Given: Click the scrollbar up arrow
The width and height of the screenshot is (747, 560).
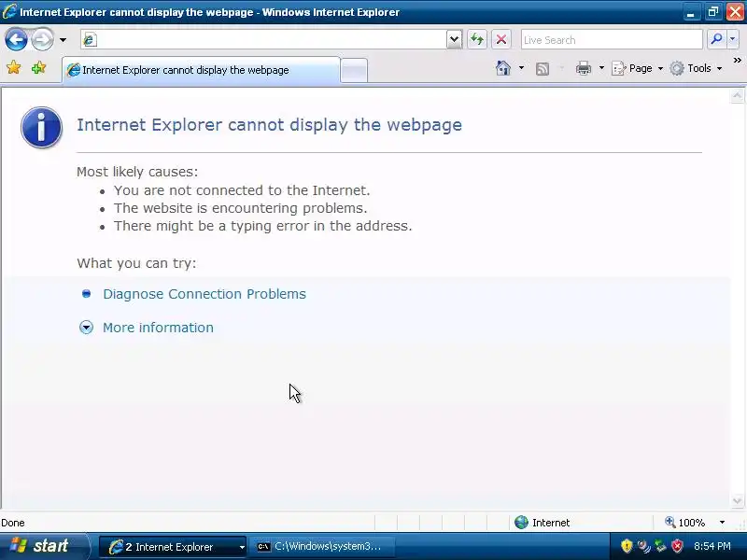Looking at the screenshot, I should point(737,96).
